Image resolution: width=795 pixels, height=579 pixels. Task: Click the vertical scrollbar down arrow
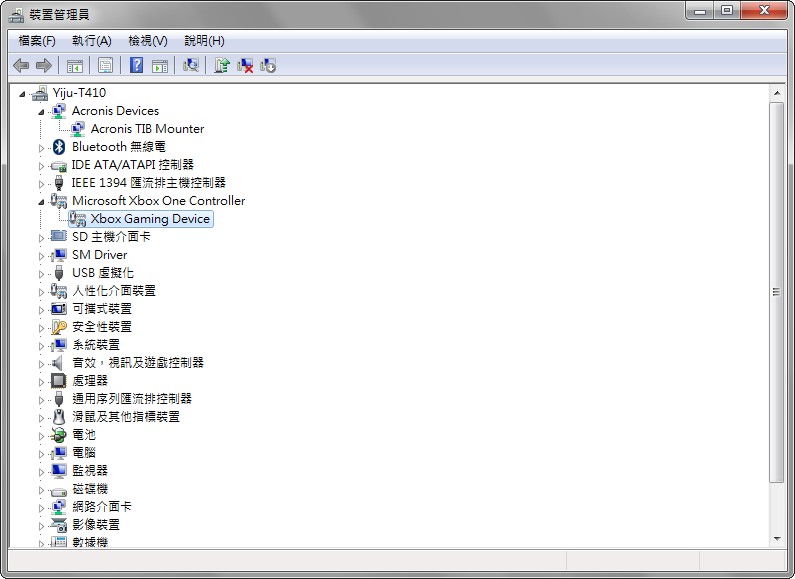pos(776,539)
